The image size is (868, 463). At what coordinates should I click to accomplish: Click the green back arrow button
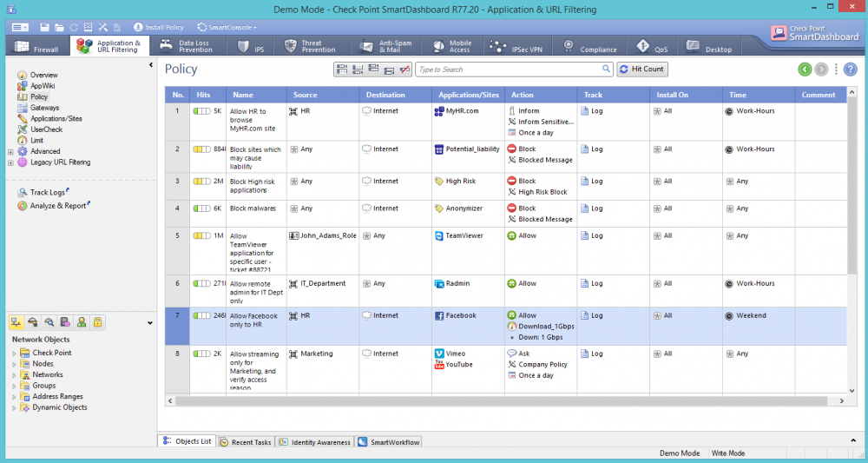pyautogui.click(x=805, y=69)
